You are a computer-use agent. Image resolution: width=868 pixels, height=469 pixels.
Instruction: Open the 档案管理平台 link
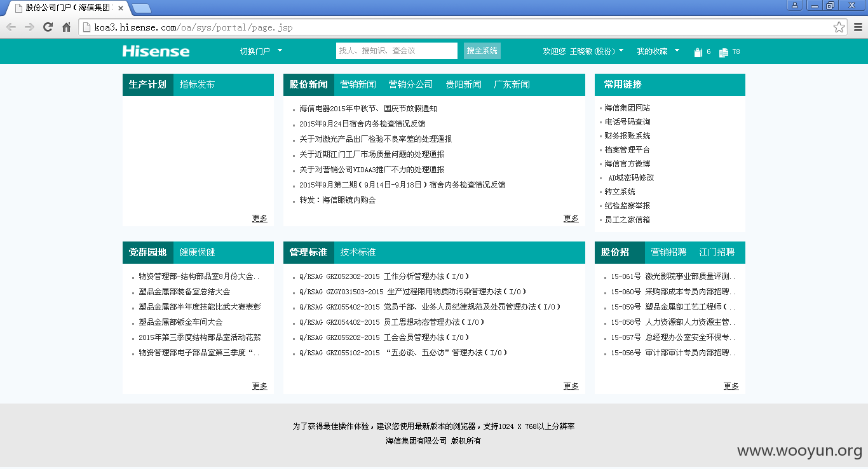pos(627,150)
